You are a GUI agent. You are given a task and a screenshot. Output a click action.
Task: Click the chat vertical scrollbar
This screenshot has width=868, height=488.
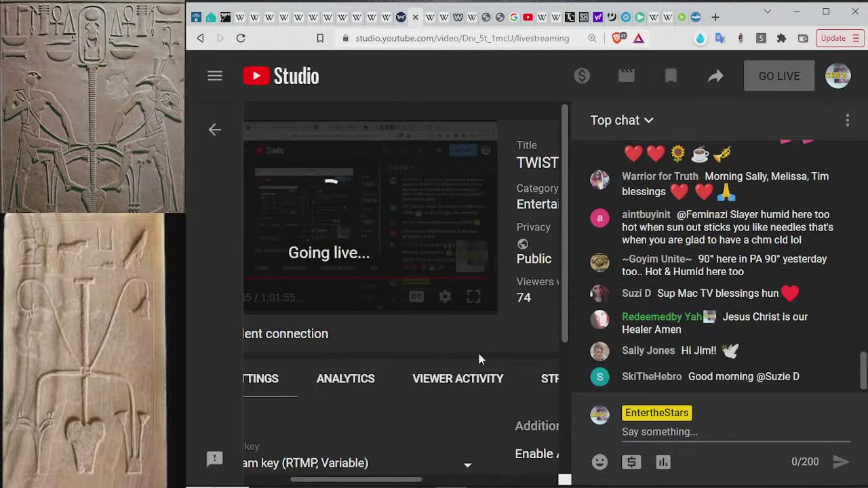(x=863, y=369)
